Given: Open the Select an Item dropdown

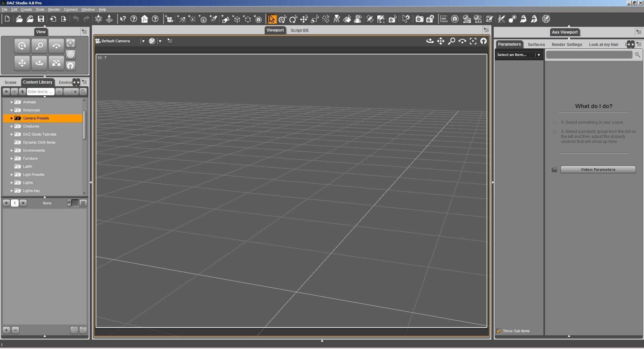Looking at the screenshot, I should click(519, 55).
